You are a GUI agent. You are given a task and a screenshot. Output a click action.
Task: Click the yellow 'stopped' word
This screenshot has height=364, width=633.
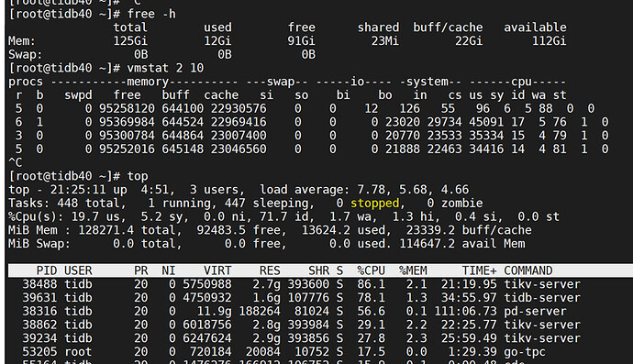[374, 204]
